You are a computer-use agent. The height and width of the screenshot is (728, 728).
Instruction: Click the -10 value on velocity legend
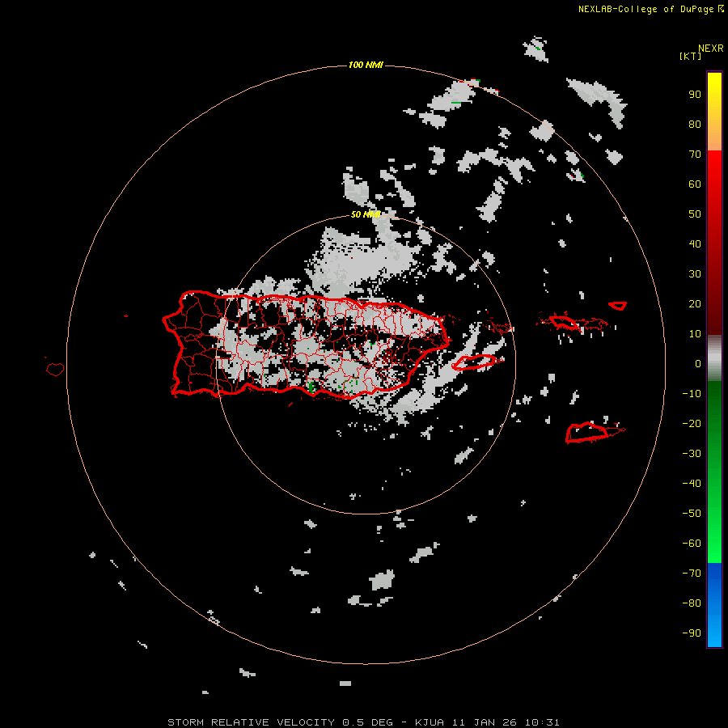[x=692, y=394]
